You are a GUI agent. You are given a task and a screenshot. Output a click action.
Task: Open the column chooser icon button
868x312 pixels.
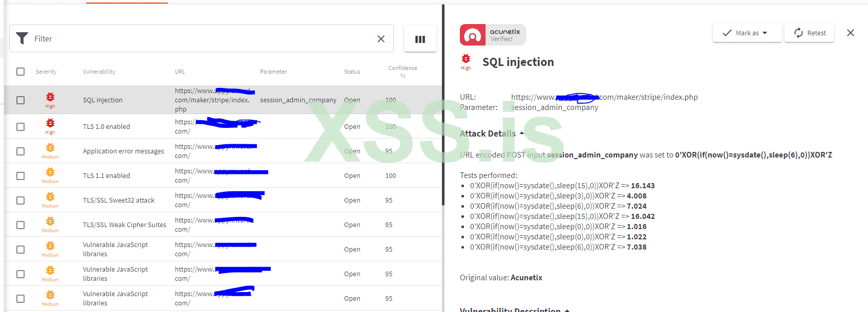pos(420,39)
